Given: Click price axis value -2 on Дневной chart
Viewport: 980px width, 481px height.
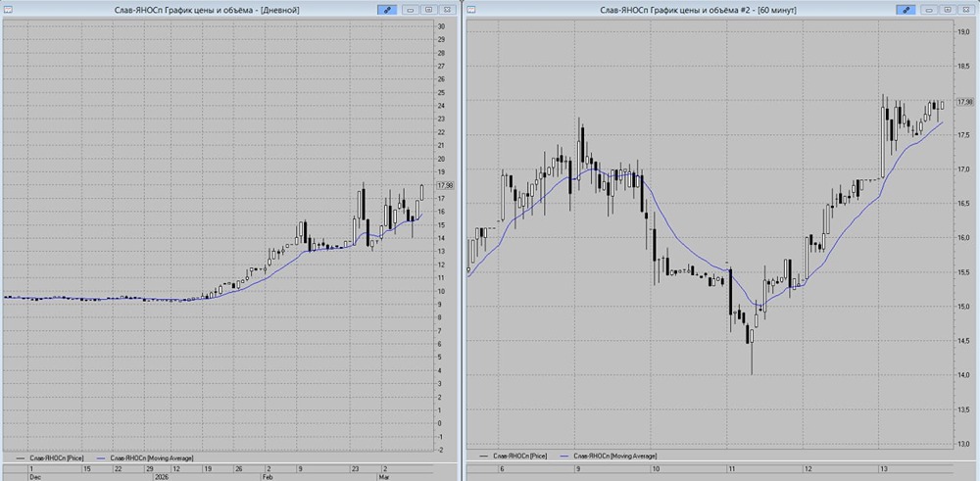Looking at the screenshot, I should tap(441, 450).
